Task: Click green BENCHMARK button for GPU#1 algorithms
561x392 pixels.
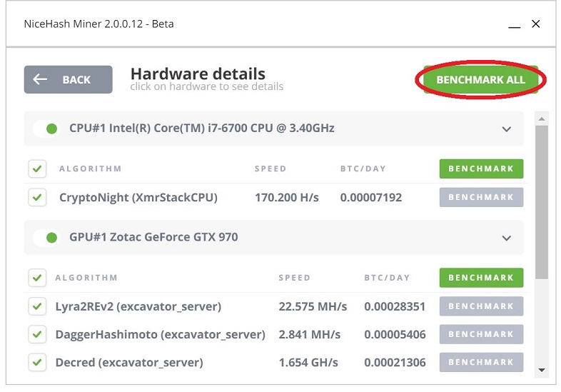Action: 481,278
